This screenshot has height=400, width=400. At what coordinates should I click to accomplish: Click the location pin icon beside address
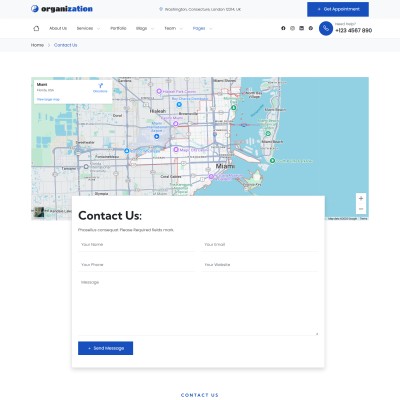pos(161,9)
